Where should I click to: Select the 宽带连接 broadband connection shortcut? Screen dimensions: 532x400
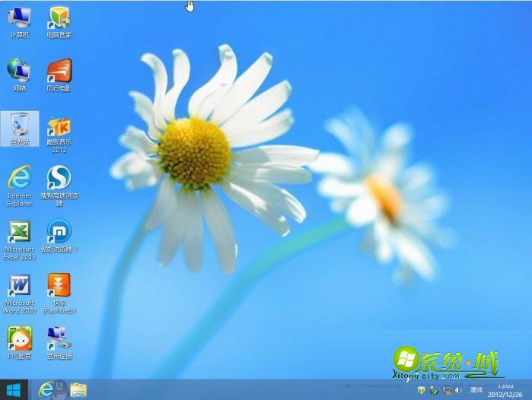(x=59, y=342)
